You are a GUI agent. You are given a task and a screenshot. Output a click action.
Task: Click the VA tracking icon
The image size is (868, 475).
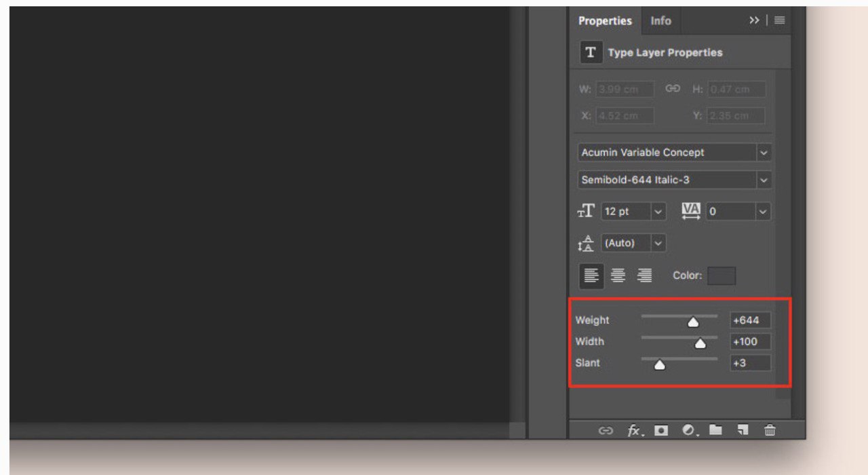(691, 211)
